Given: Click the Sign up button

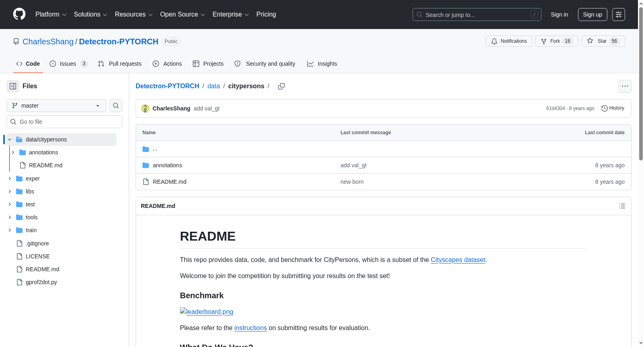Looking at the screenshot, I should click(x=592, y=15).
